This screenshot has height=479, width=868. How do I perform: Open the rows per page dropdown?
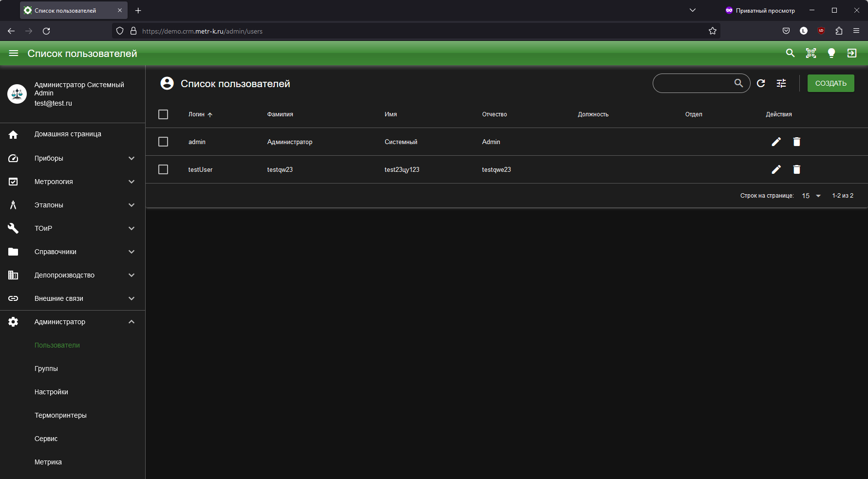pos(811,196)
